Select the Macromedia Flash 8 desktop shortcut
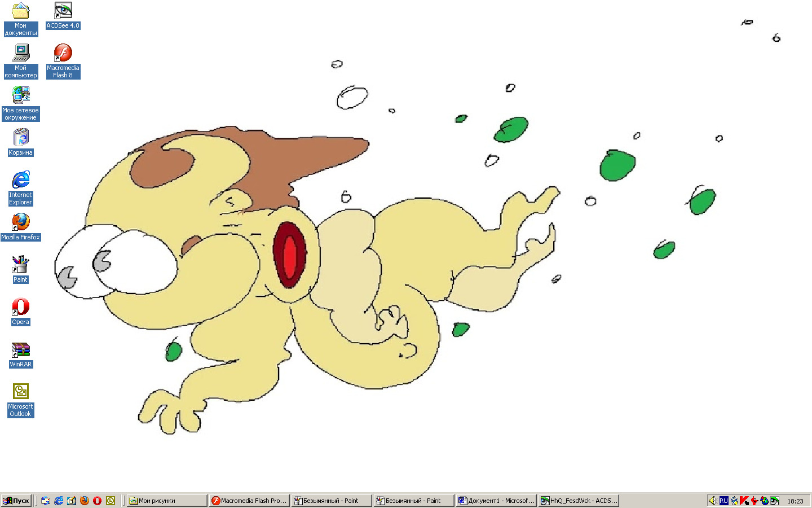Viewport: 812px width, 508px height. [x=63, y=62]
